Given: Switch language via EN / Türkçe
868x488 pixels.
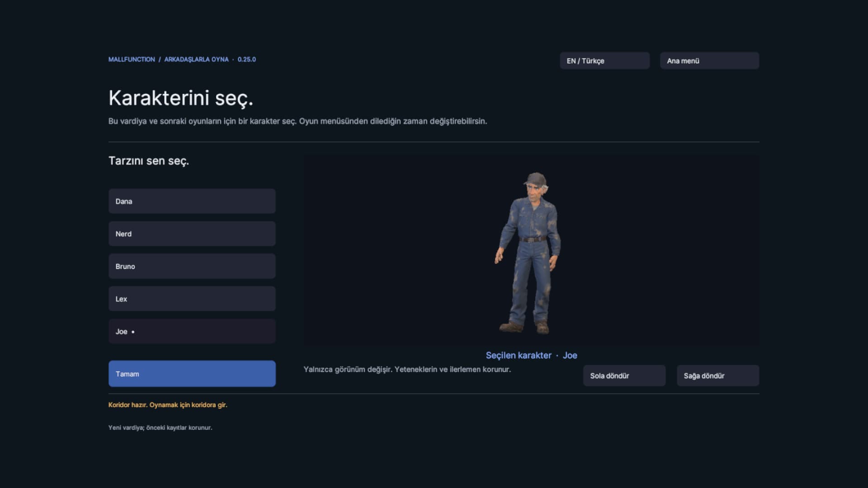Looking at the screenshot, I should (x=604, y=61).
